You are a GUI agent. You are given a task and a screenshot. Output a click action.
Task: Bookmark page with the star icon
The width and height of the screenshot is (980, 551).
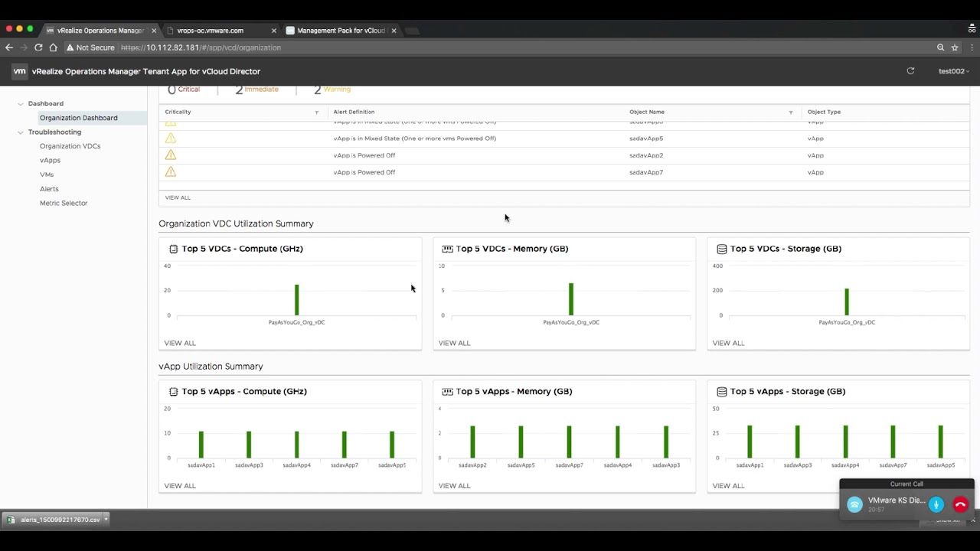pyautogui.click(x=955, y=47)
